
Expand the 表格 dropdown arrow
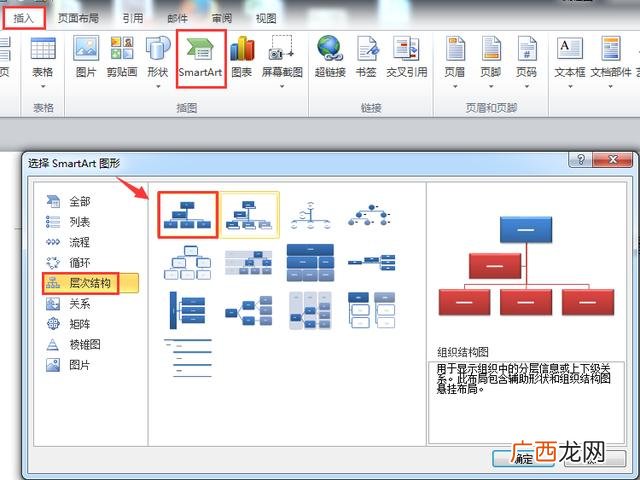(43, 87)
